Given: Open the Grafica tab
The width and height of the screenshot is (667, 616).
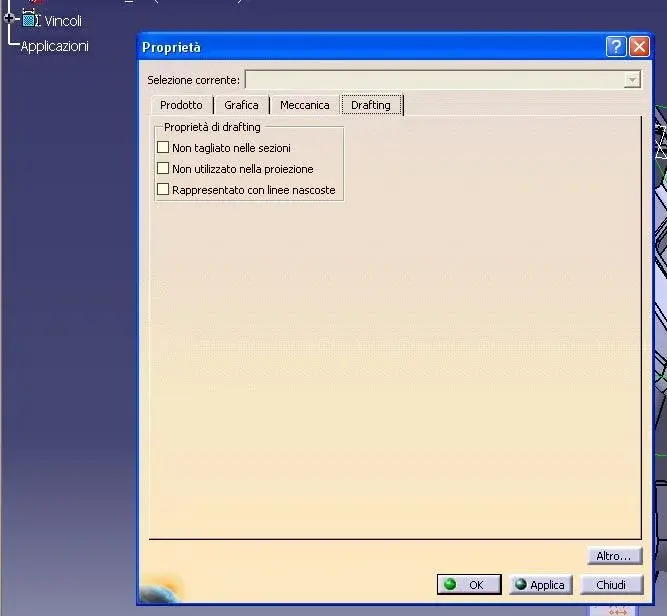Looking at the screenshot, I should 241,105.
